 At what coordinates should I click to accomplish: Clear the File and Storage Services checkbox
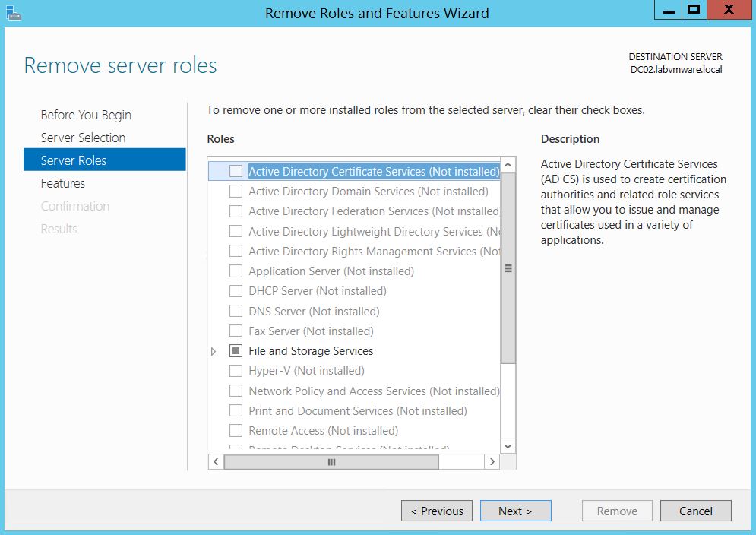(236, 351)
